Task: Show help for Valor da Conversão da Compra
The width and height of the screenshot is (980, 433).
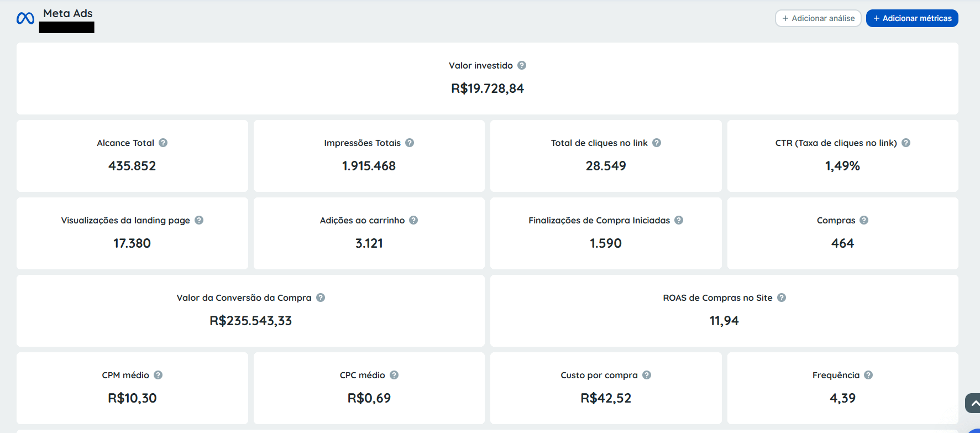Action: click(x=321, y=298)
